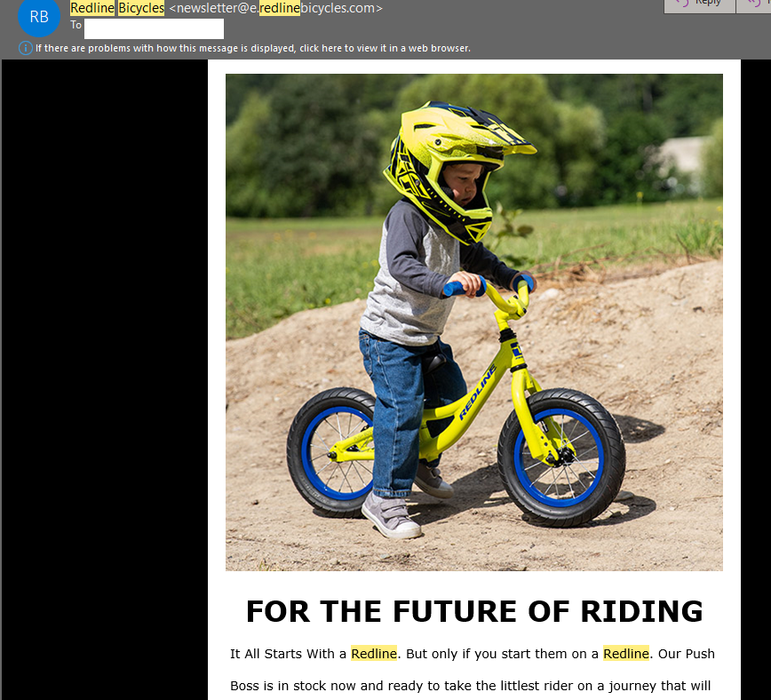Click the sender name Redline Bicycles
The height and width of the screenshot is (700, 771).
coord(117,8)
